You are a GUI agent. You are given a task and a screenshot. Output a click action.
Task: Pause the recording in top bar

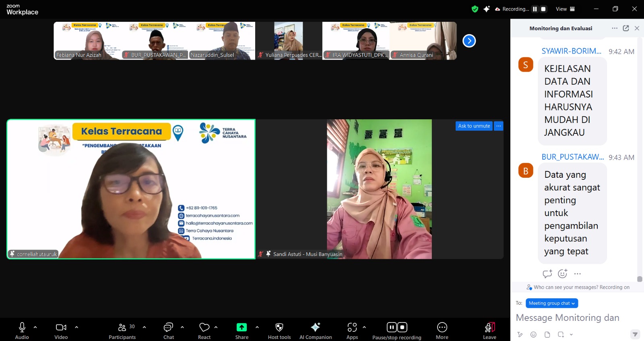[x=535, y=9]
